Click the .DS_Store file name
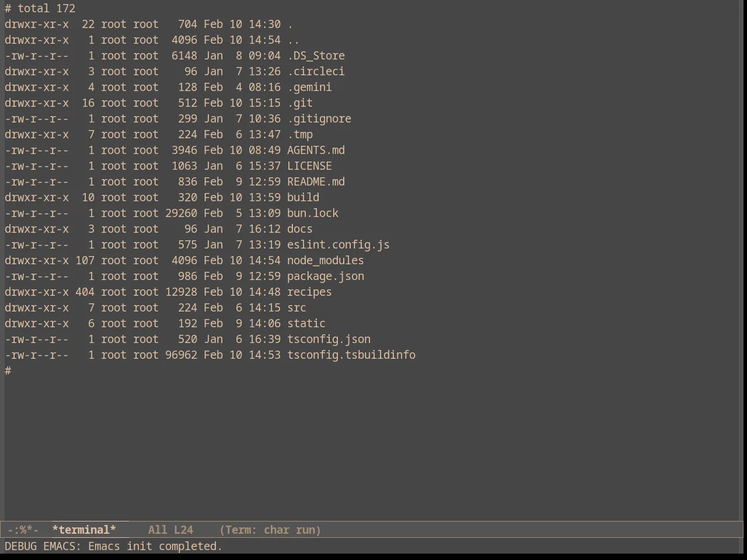 [316, 55]
